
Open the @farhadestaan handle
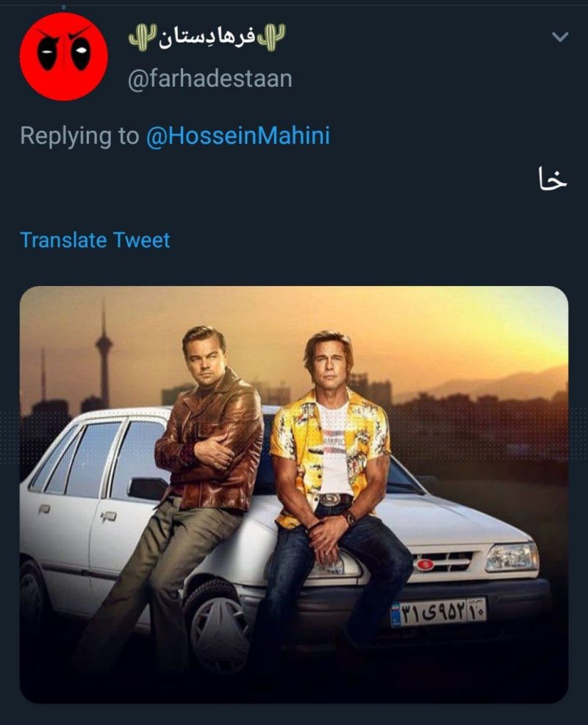(x=209, y=78)
